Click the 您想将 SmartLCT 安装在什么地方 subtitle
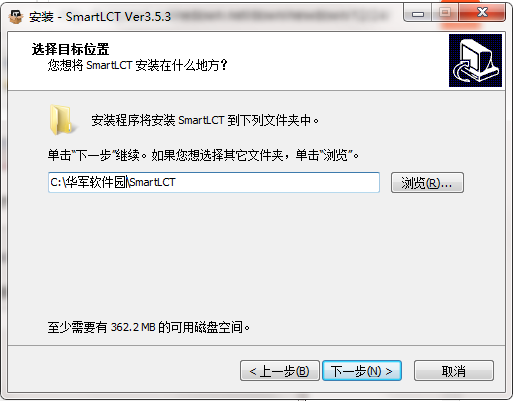The image size is (516, 401). (137, 65)
